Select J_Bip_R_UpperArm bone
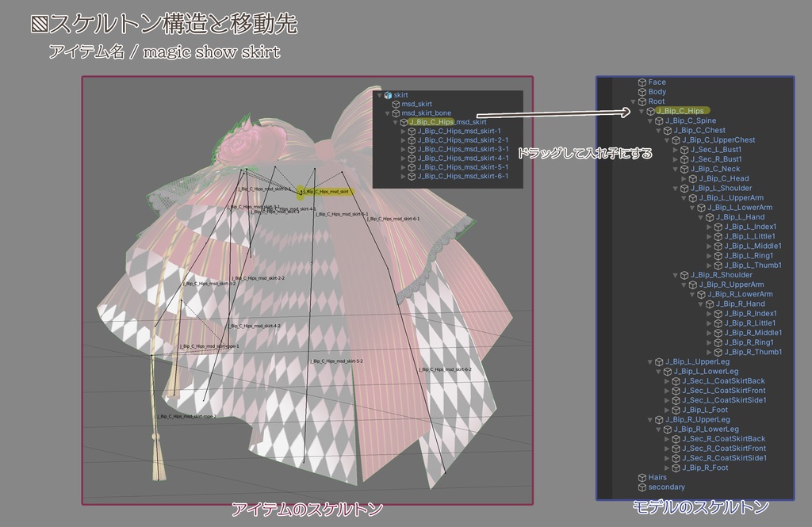Image resolution: width=812 pixels, height=527 pixels. [x=731, y=285]
